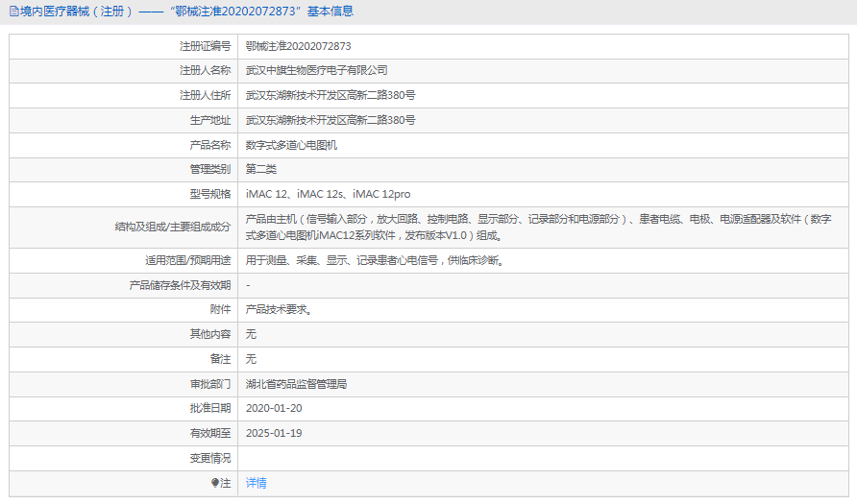Screen dimensions: 857x504
Task: Select expiry date 2025-01-19
Action: 274,434
